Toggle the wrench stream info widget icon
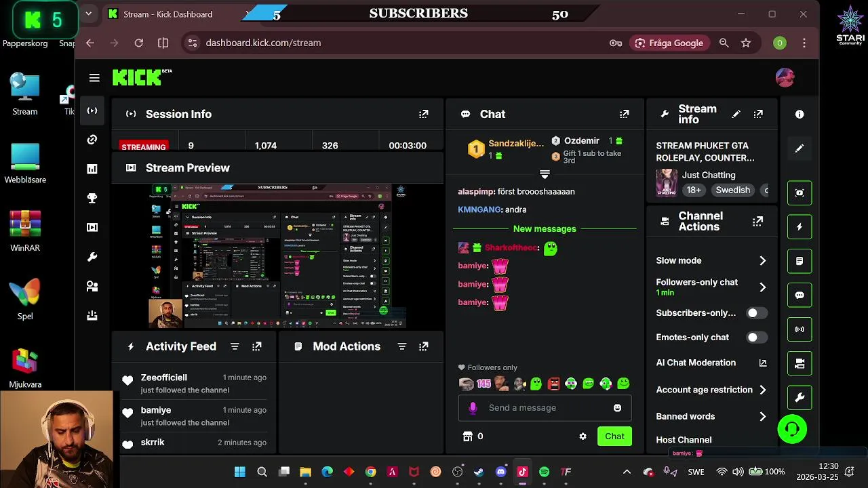868x488 pixels. [x=800, y=398]
